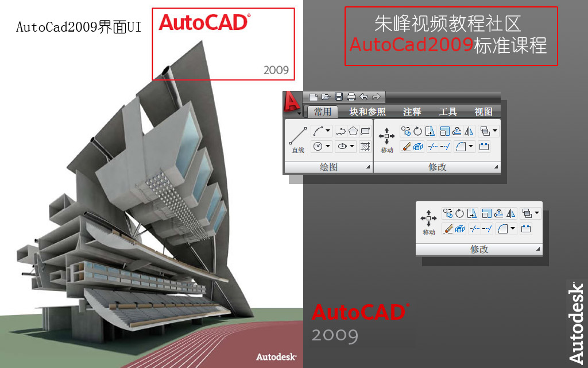Image resolution: width=588 pixels, height=368 pixels.
Task: Expand the 绘图 panel corner triangle
Action: pos(368,167)
